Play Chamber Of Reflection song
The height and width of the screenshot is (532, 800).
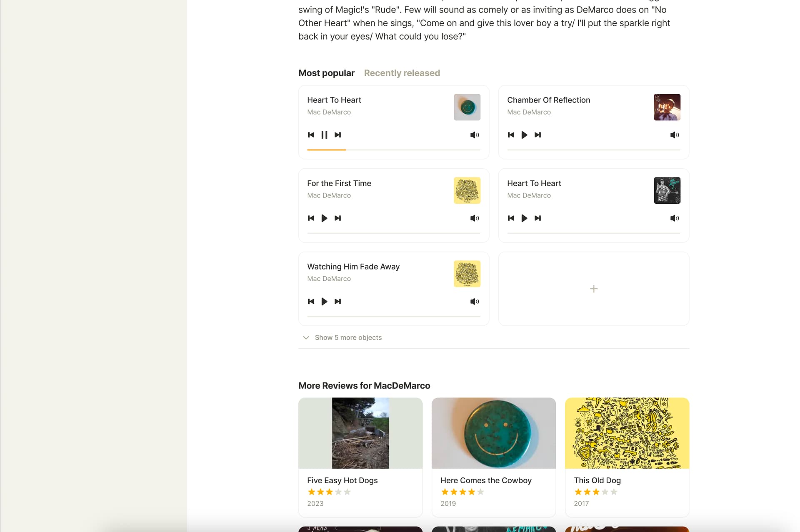tap(524, 135)
